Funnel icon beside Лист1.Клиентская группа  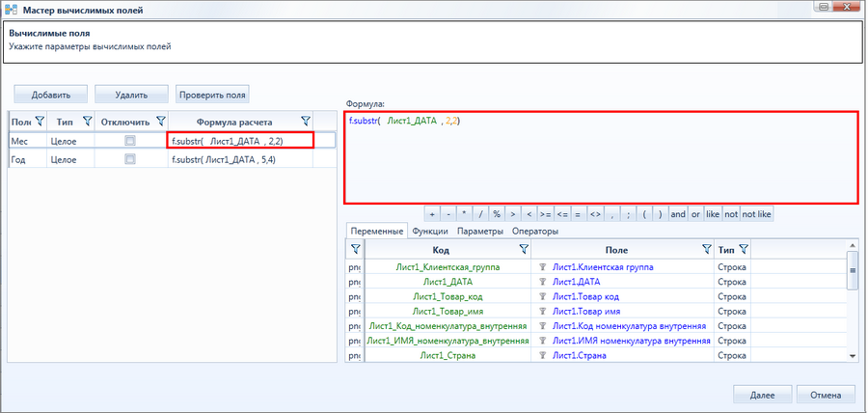543,267
